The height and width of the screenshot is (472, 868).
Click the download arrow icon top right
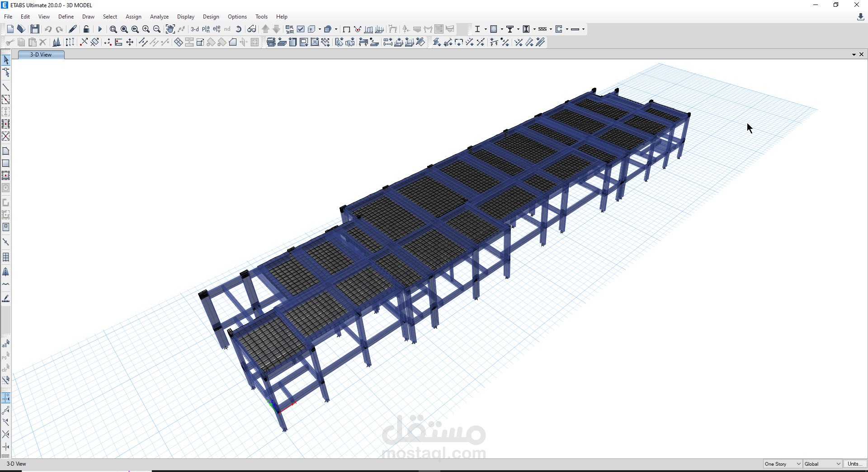tap(861, 17)
